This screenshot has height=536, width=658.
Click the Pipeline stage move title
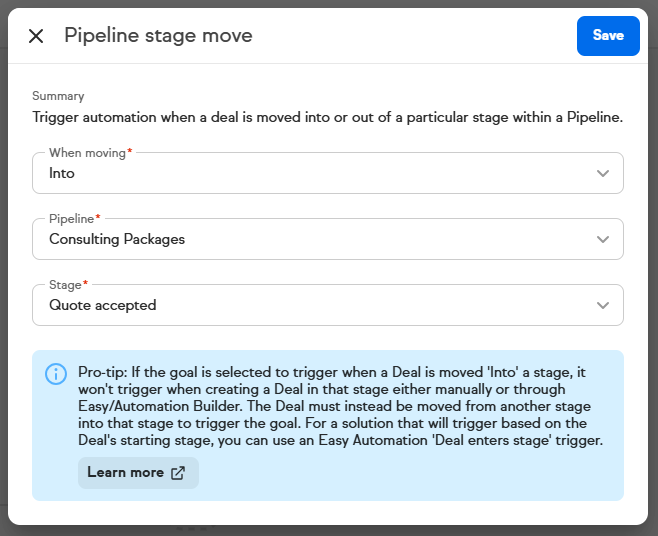158,36
